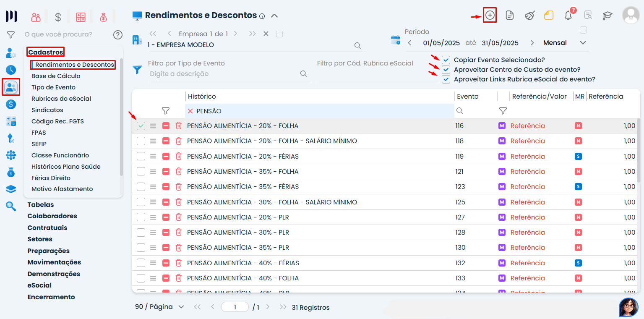Image resolution: width=644 pixels, height=319 pixels.
Task: Click Referência link for event 118
Action: 527,141
